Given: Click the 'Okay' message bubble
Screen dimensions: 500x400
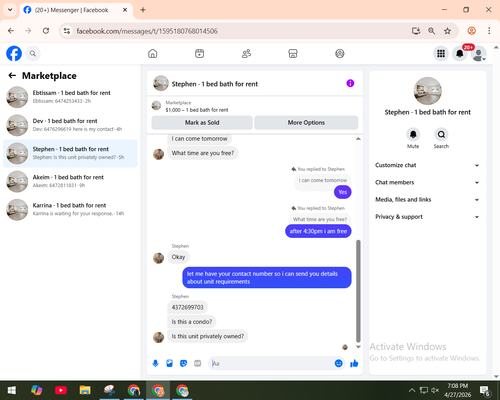Looking at the screenshot, I should (178, 257).
